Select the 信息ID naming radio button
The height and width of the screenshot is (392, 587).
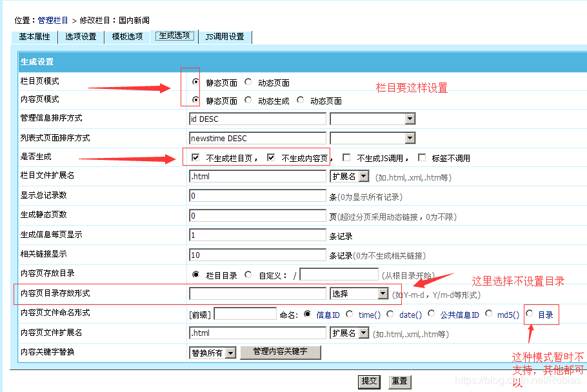point(307,314)
